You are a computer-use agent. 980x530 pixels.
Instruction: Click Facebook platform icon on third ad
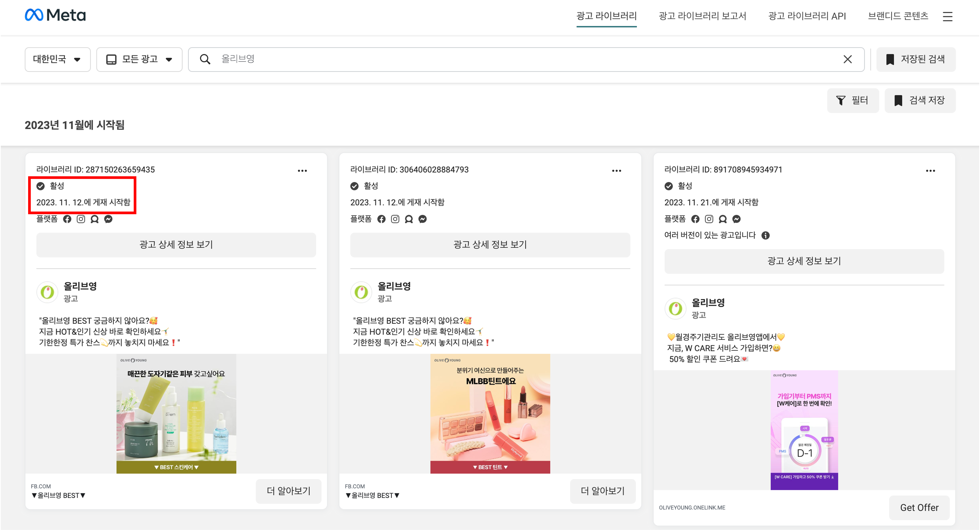(695, 219)
